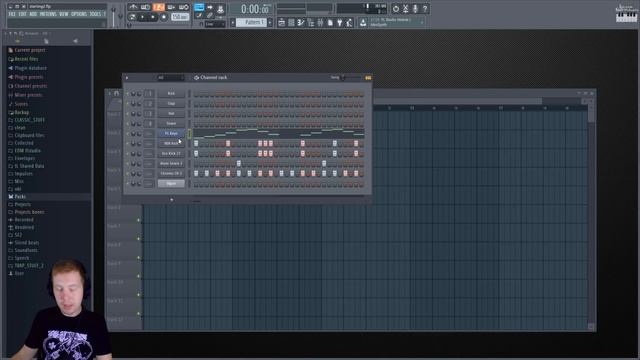Open the FILE menu

pos(12,14)
